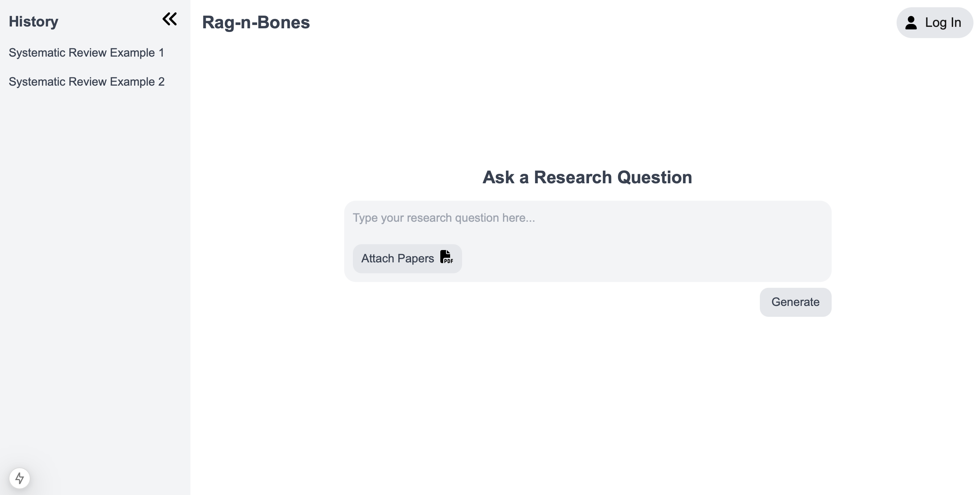Click the 'Type your research question here...' placeholder
980x495 pixels.
pos(444,218)
